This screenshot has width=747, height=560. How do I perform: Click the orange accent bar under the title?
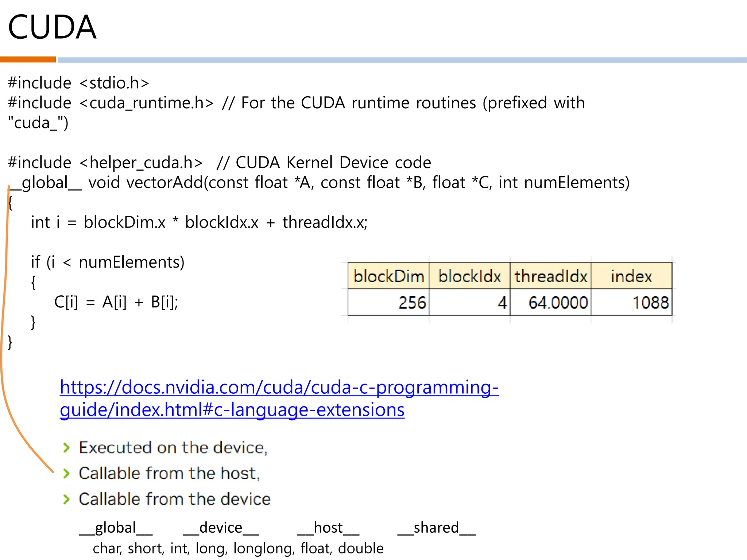(28, 59)
